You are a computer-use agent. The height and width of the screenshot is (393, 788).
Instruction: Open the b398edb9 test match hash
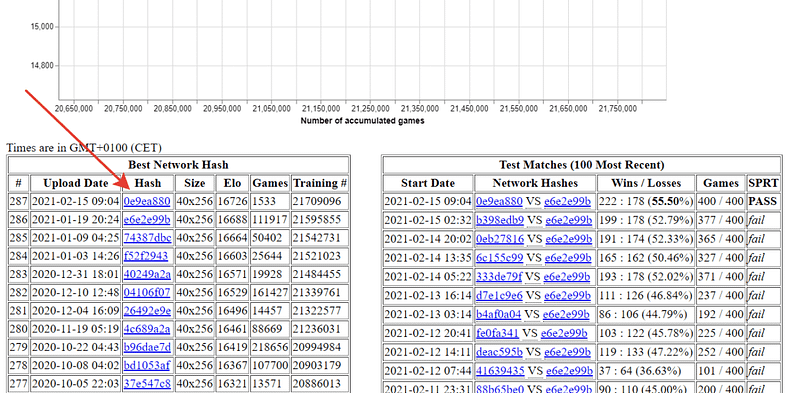[x=500, y=220]
